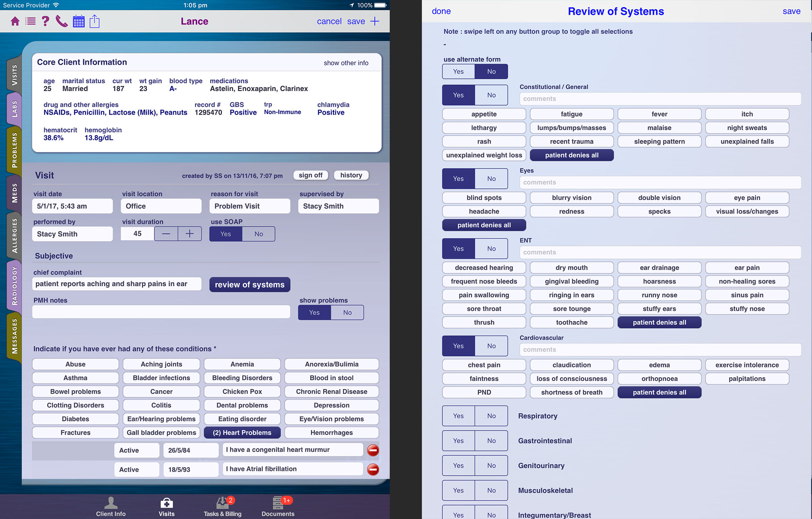This screenshot has height=519, width=812.
Task: Tap save in Review of Systems
Action: point(791,11)
